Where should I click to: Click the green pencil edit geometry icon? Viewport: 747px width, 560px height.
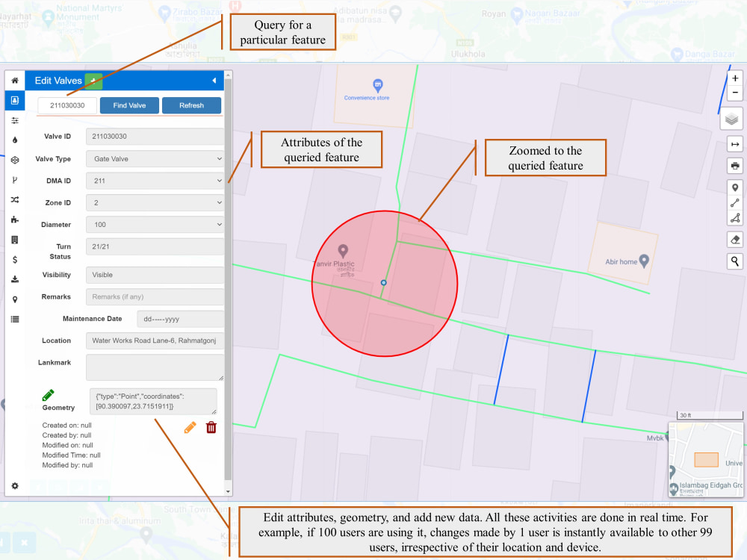pyautogui.click(x=48, y=395)
